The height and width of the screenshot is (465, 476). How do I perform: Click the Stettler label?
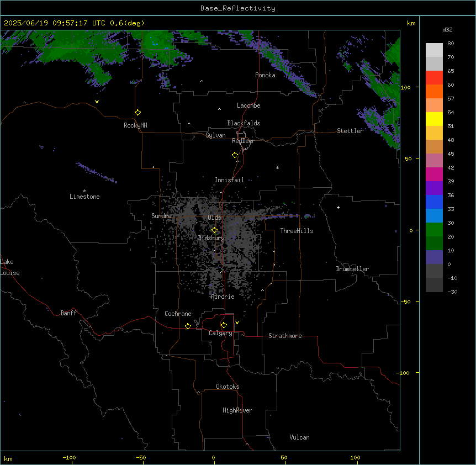click(350, 131)
